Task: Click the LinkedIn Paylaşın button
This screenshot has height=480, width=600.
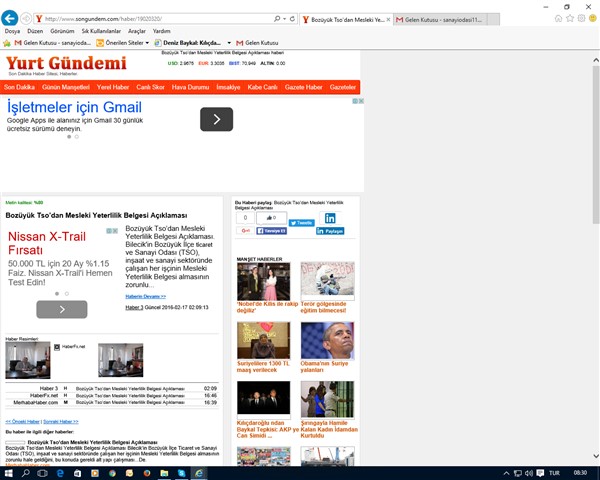Action: (330, 231)
